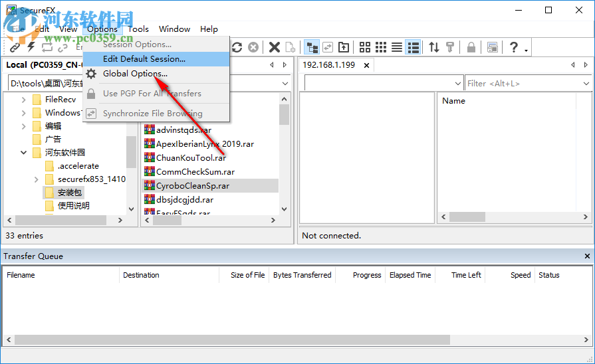The image size is (595, 364).
Task: Open the toolbar options small arrow
Action: click(x=526, y=50)
